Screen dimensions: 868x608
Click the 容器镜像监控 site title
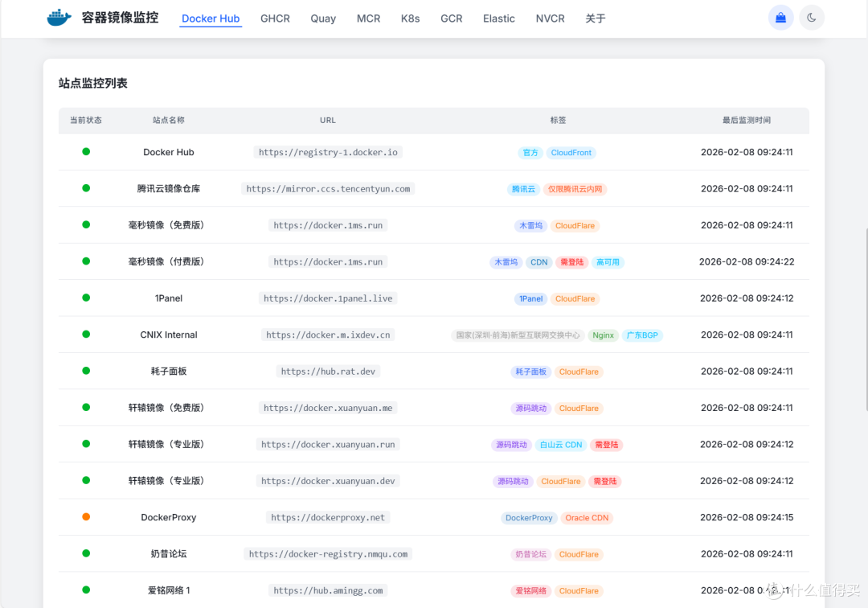pyautogui.click(x=120, y=18)
